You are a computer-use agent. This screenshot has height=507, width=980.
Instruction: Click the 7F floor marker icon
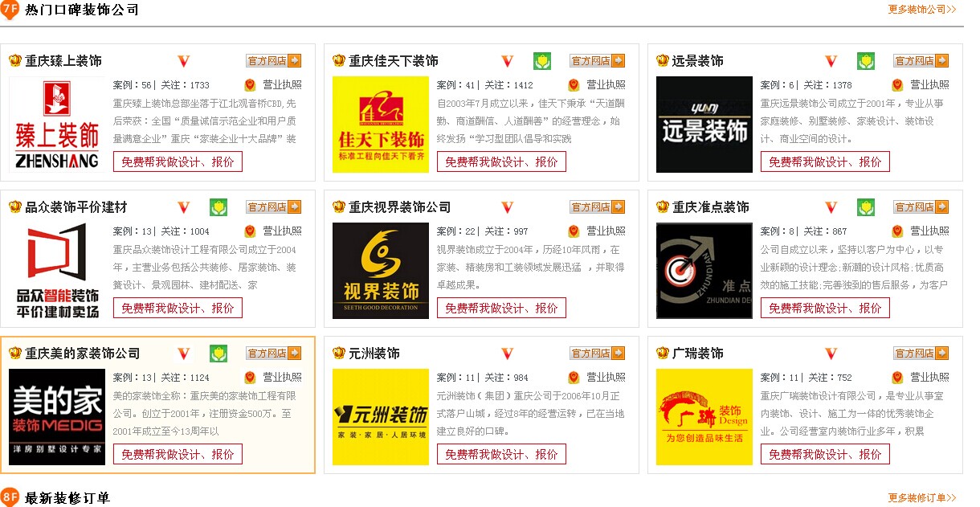pyautogui.click(x=10, y=10)
